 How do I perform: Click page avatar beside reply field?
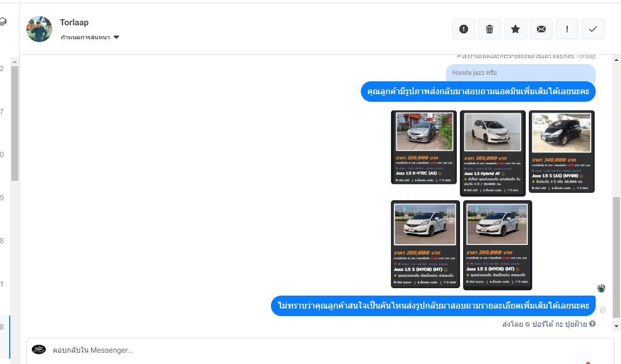point(39,349)
